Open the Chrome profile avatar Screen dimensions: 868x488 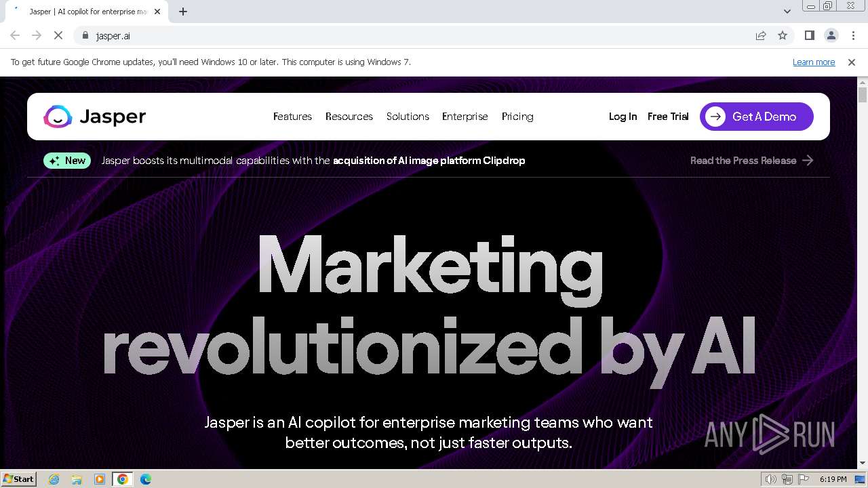click(x=831, y=35)
